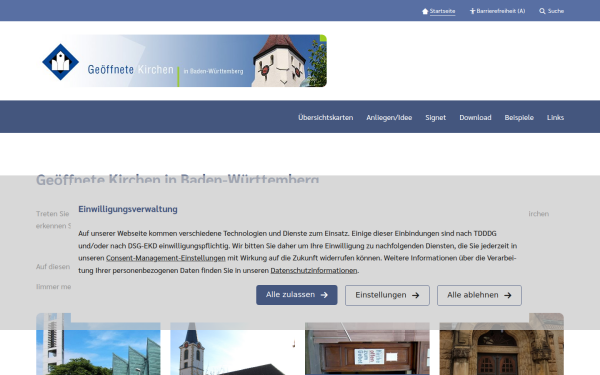
Task: Open the stone portal church thumbnail
Action: coord(502,344)
